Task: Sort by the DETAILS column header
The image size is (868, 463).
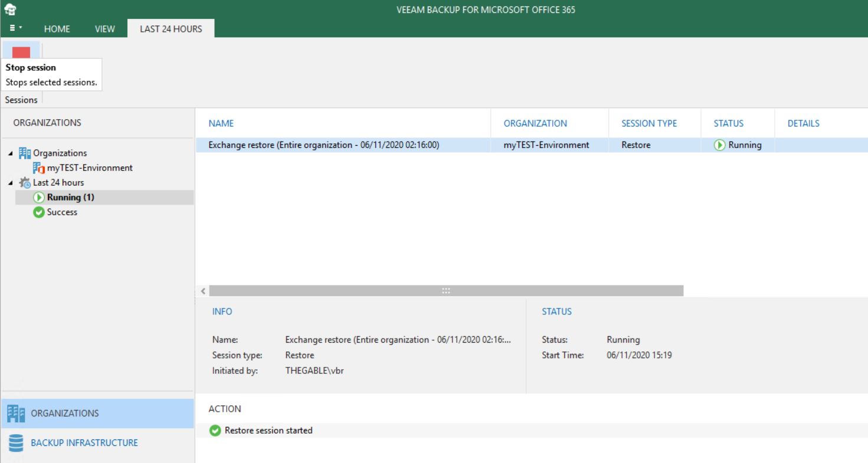Action: [x=804, y=123]
